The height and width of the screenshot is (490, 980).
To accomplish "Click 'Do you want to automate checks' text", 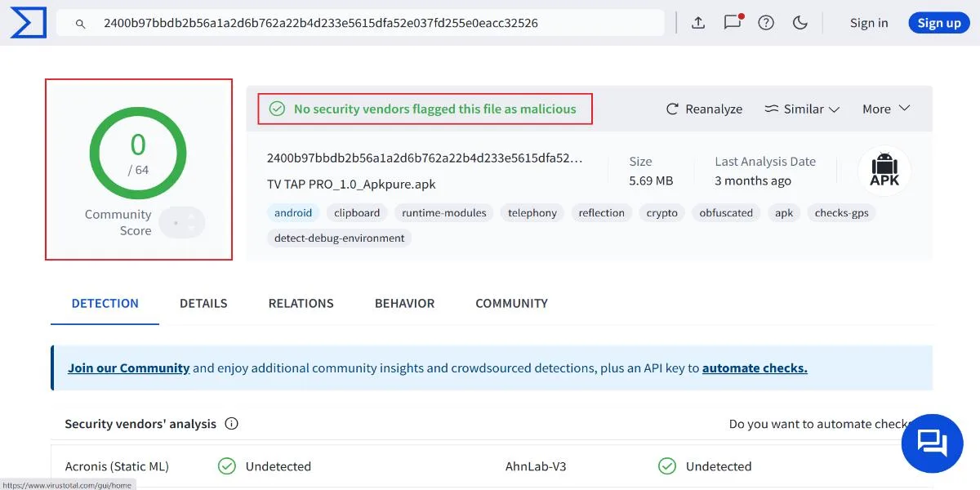I will point(820,424).
